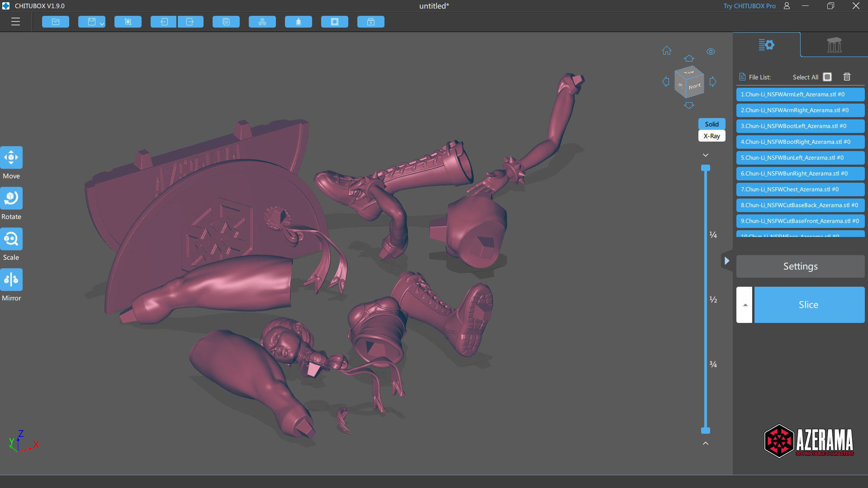The image size is (868, 488).
Task: Reset view with the Home icon
Action: (x=667, y=51)
